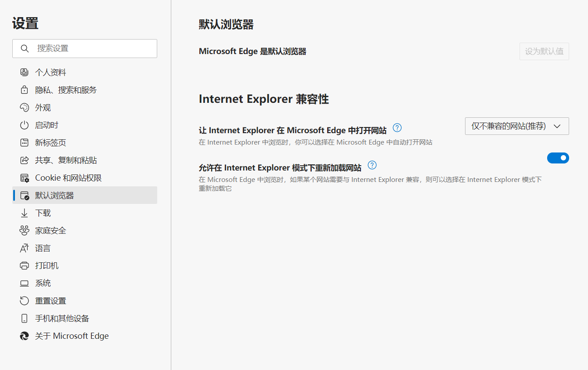Open 重置设置 from the sidebar
588x370 pixels.
pos(50,301)
